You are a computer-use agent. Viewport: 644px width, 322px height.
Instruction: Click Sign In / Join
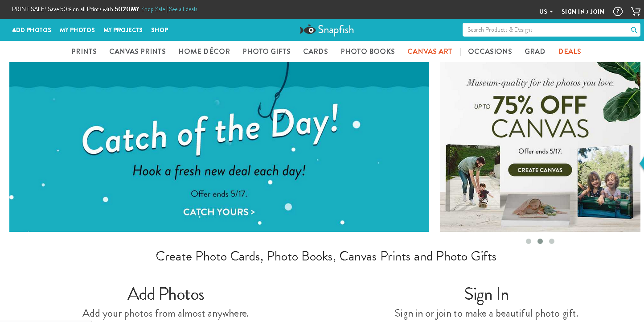(x=583, y=12)
